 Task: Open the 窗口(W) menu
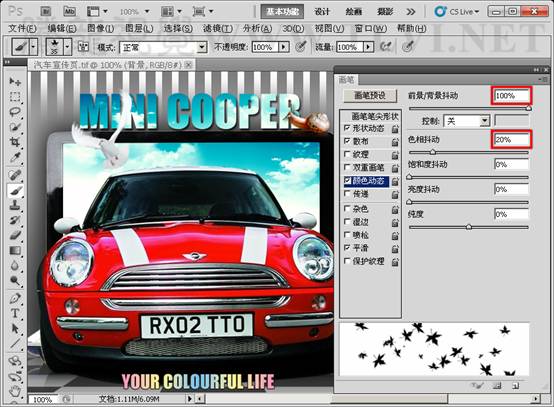pos(371,28)
